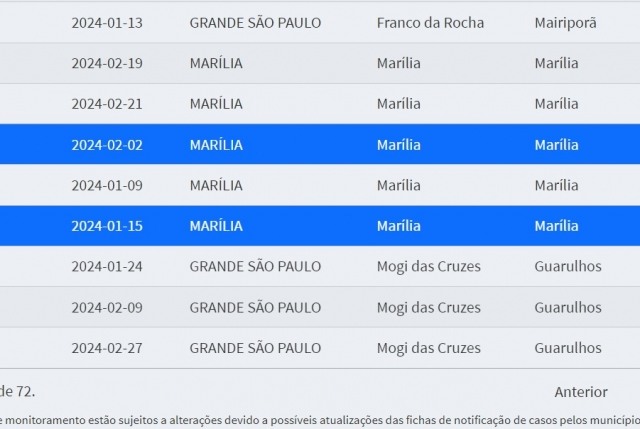
Task: Select the row dated 2024-02-27
Action: [x=320, y=348]
